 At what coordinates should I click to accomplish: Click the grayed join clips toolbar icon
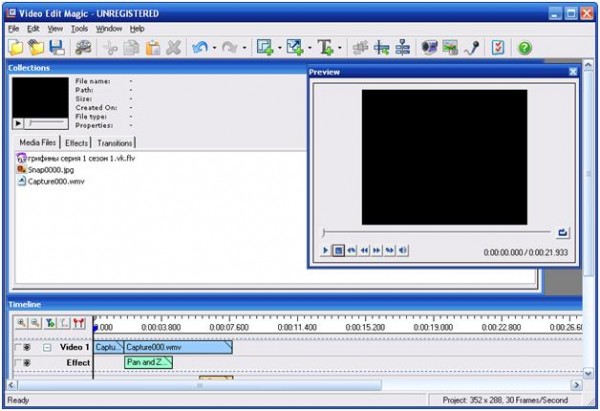[360, 48]
